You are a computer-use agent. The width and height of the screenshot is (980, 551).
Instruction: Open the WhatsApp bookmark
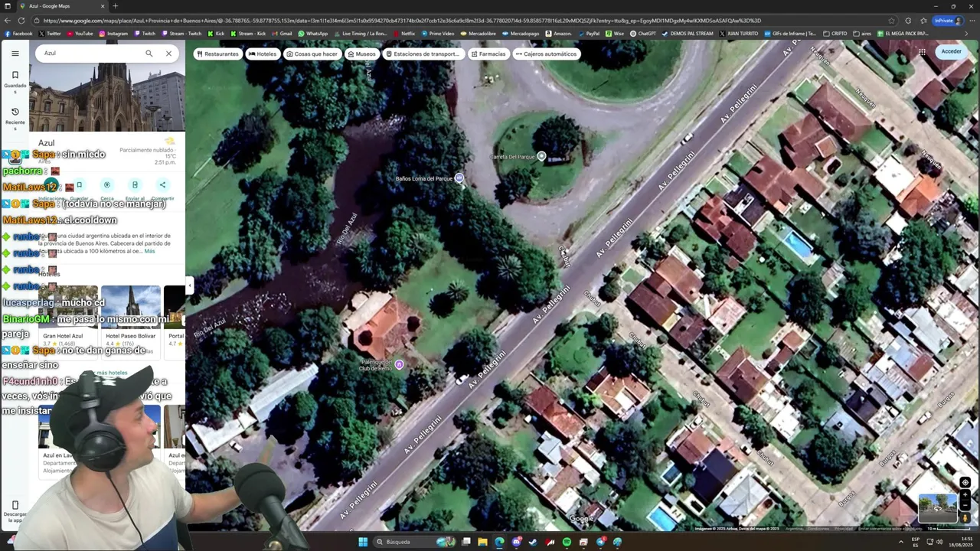312,34
